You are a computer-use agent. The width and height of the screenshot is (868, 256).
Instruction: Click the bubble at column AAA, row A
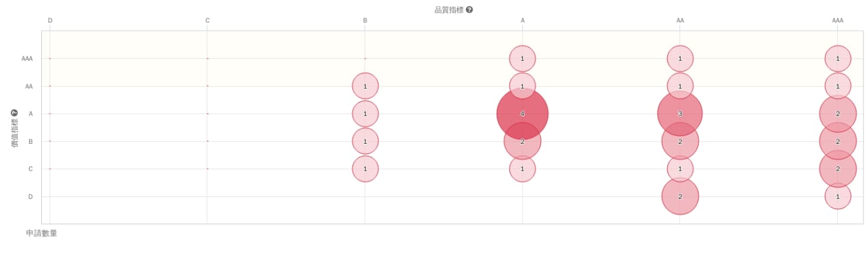coord(838,113)
